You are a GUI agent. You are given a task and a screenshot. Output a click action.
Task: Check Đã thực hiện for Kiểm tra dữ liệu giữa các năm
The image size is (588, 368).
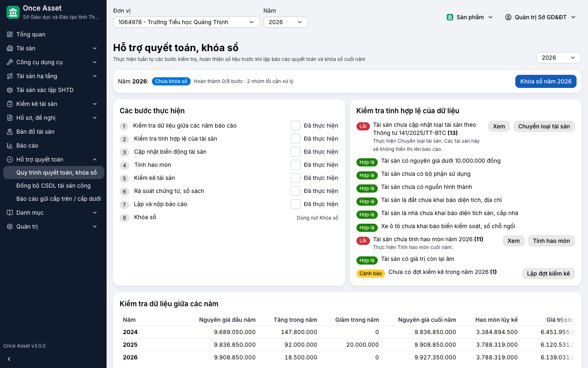(x=296, y=126)
